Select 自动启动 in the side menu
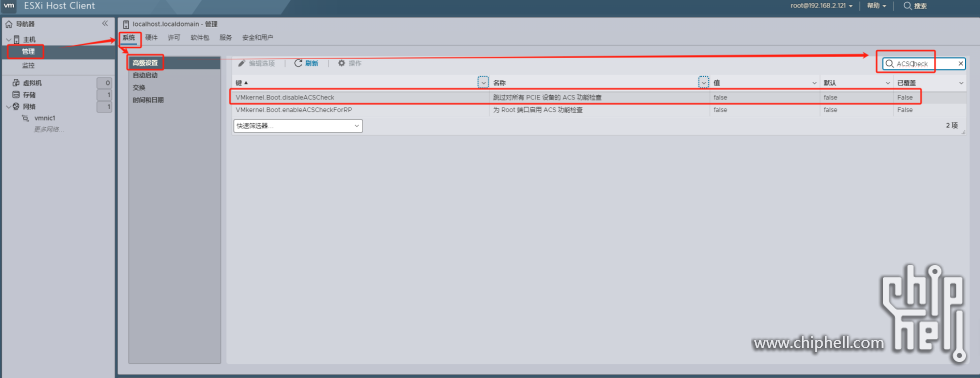 pyautogui.click(x=145, y=75)
